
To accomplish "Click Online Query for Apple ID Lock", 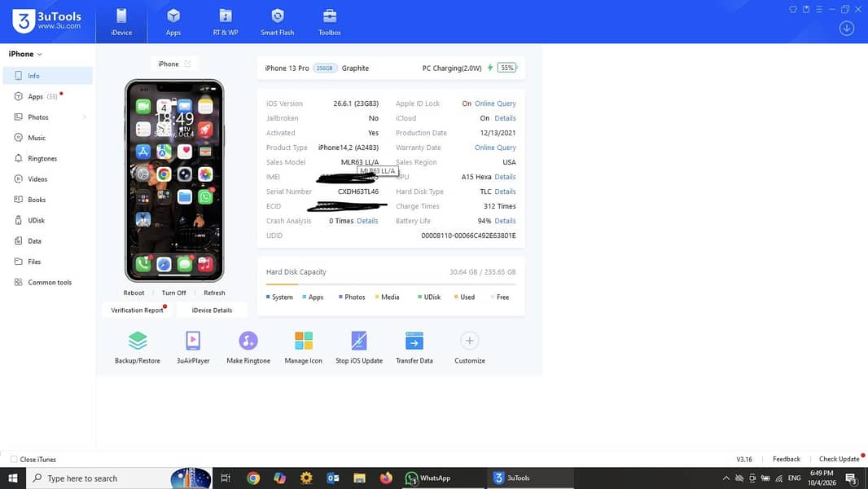I will point(495,104).
